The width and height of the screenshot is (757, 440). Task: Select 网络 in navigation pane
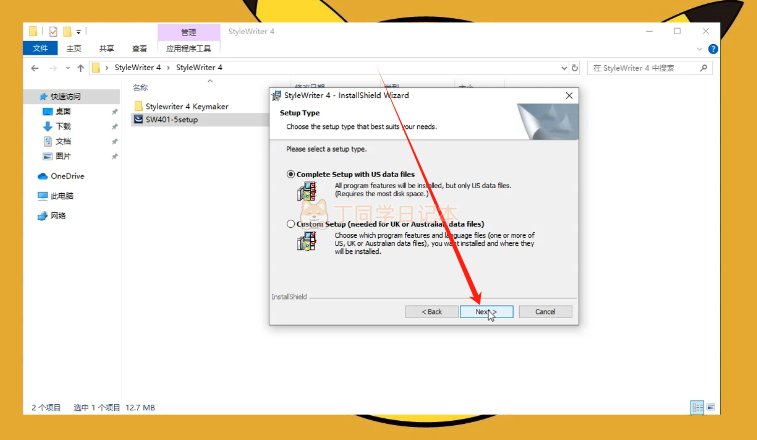point(57,216)
